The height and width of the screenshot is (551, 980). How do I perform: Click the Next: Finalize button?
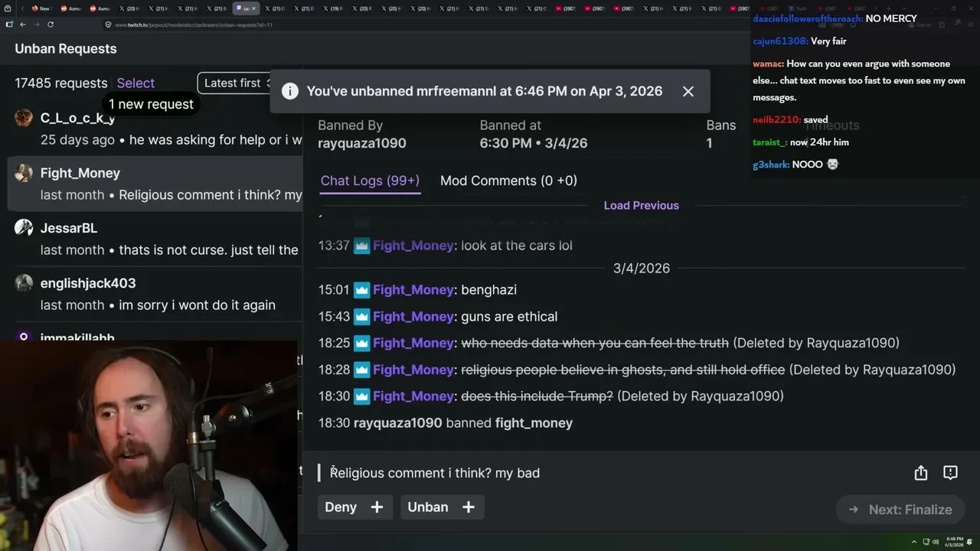coord(900,510)
